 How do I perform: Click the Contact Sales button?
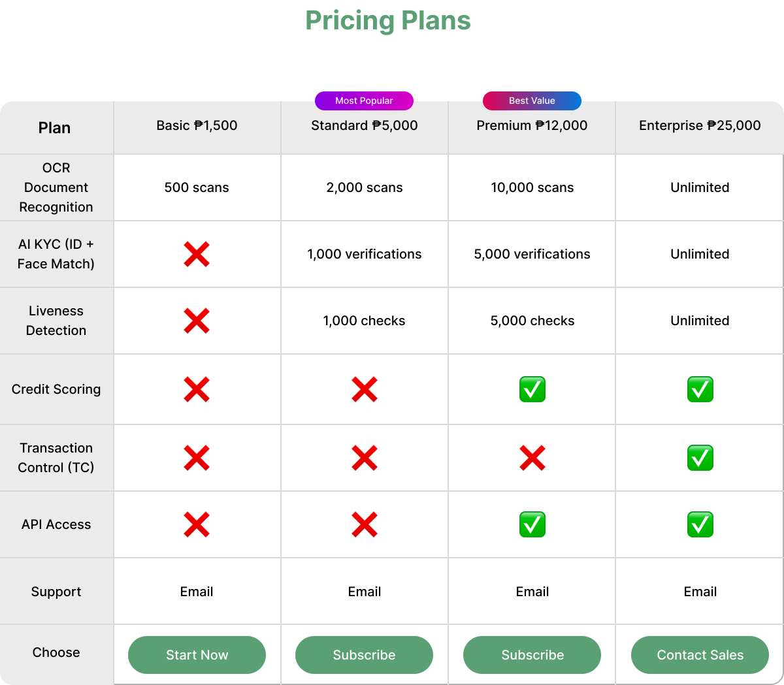coord(700,655)
